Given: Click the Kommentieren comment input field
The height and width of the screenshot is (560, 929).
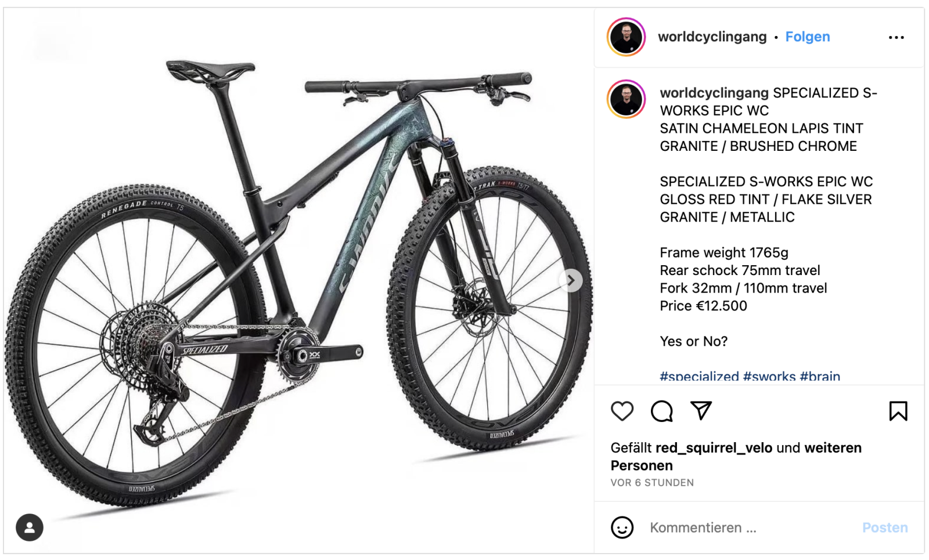Looking at the screenshot, I should click(x=749, y=528).
